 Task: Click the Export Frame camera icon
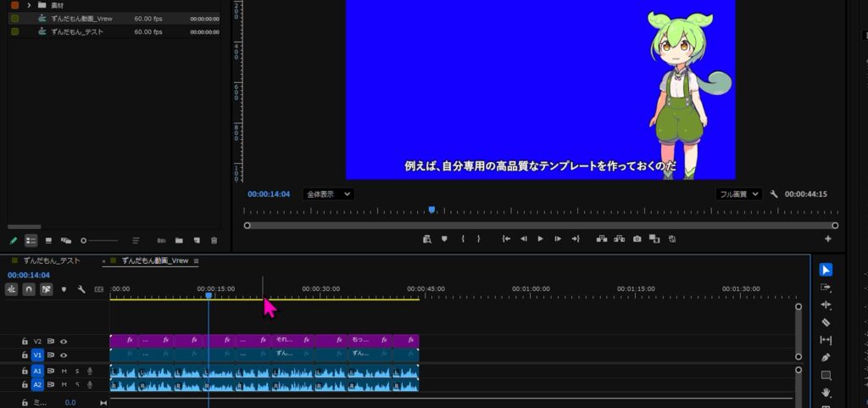[637, 239]
